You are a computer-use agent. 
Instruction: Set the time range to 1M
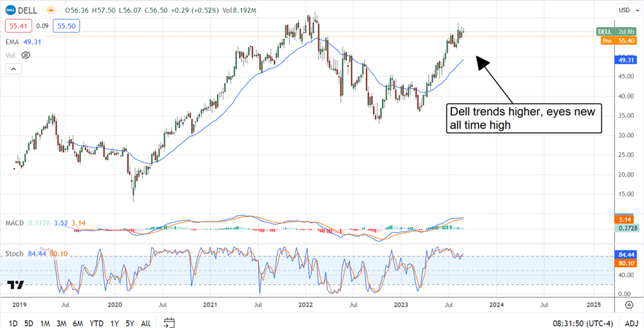[45, 323]
